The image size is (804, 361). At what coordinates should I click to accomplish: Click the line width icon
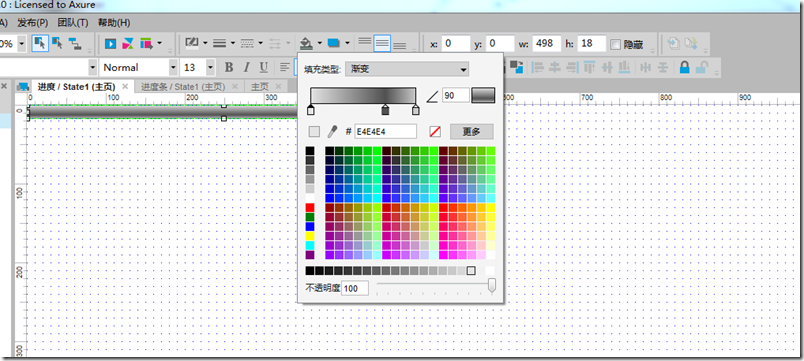click(219, 44)
